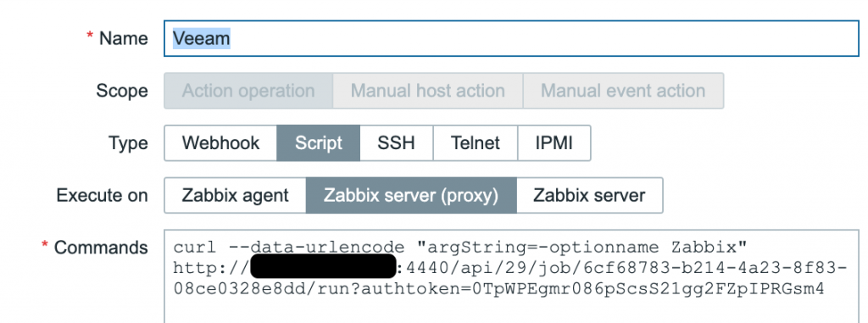868x323 pixels.
Task: Select Zabbix server (proxy) execution
Action: click(x=411, y=195)
